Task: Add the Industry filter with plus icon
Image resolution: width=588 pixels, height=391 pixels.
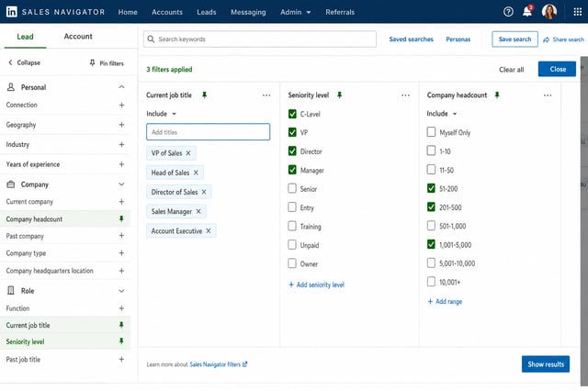Action: tap(121, 145)
